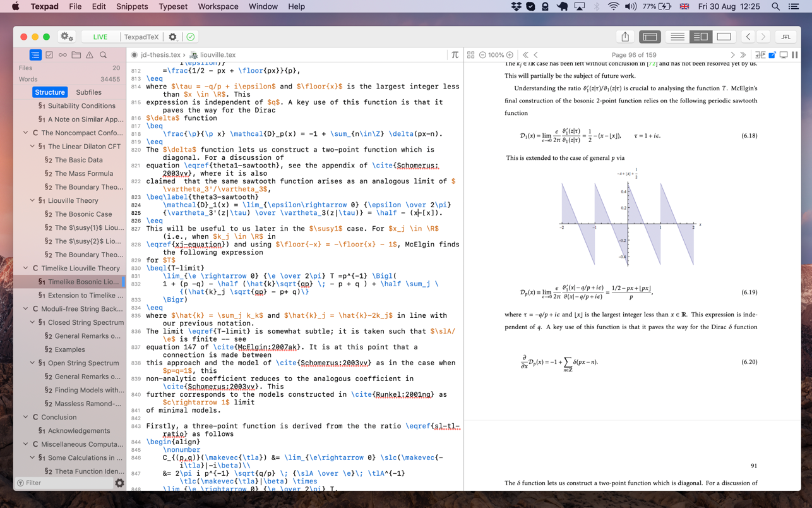Open the Typeset menu
This screenshot has height=508, width=812.
coord(172,6)
